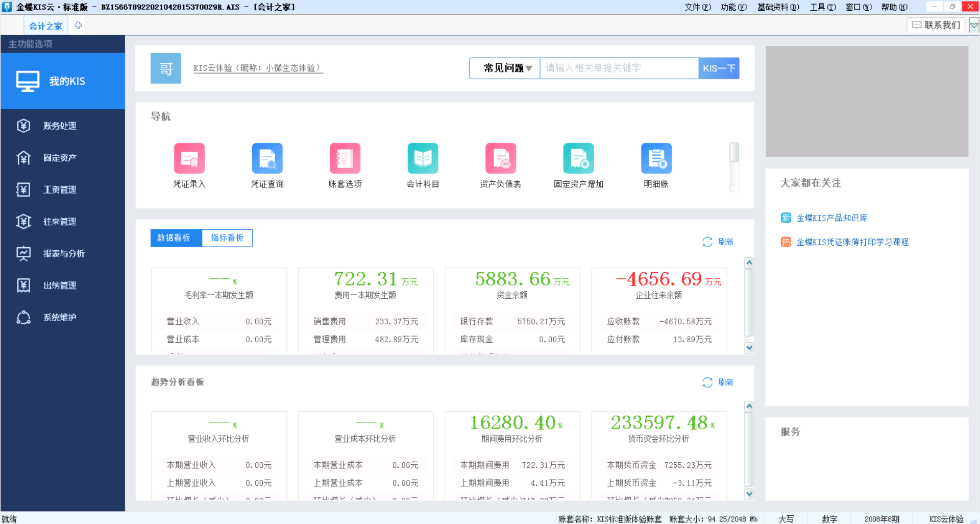Click the 固定资产增加 icon
The width and height of the screenshot is (980, 524).
pyautogui.click(x=578, y=159)
